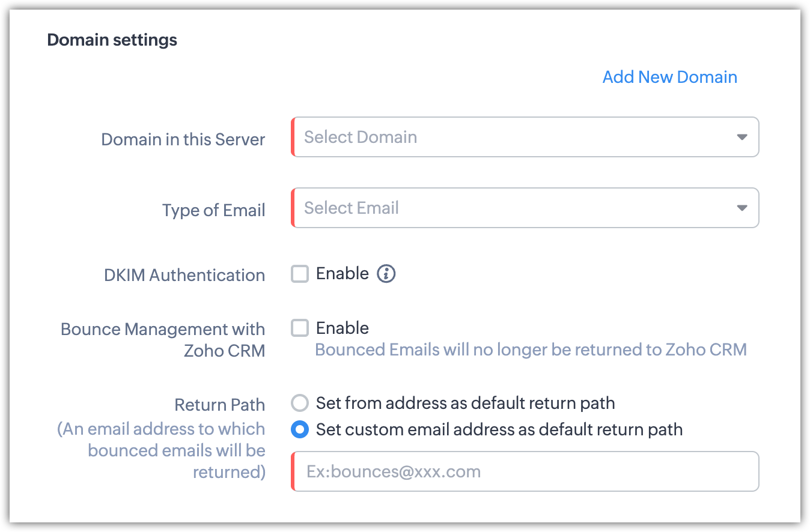Open the Add New Domain link
The height and width of the screenshot is (532, 810).
point(669,77)
